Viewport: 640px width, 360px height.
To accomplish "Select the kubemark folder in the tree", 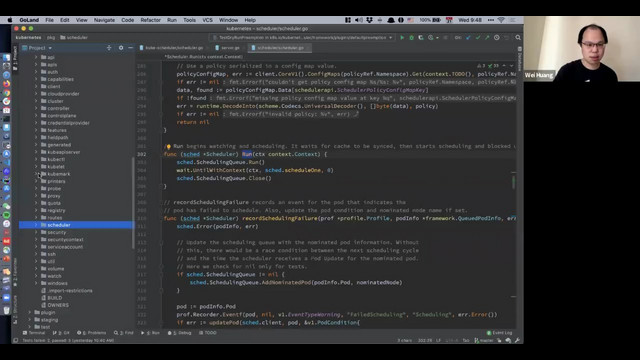I will (x=58, y=174).
